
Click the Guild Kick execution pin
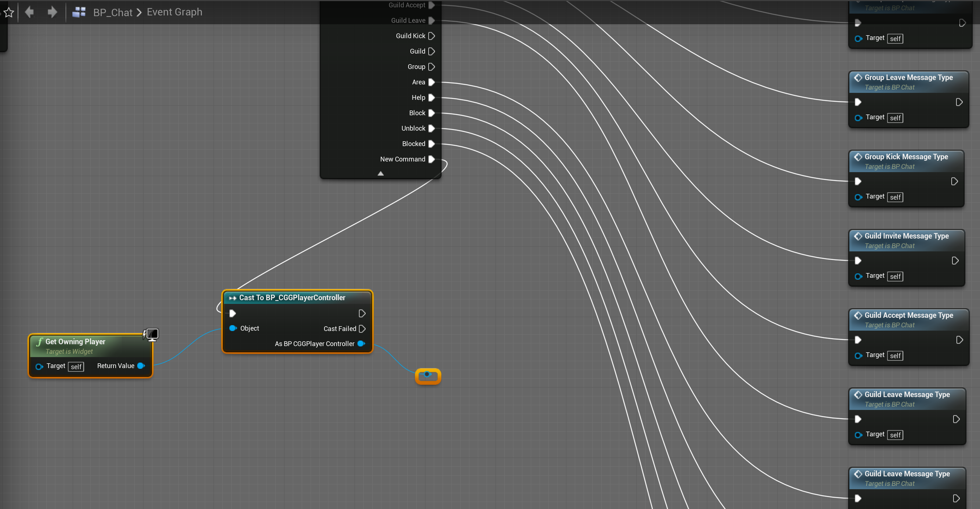(431, 36)
